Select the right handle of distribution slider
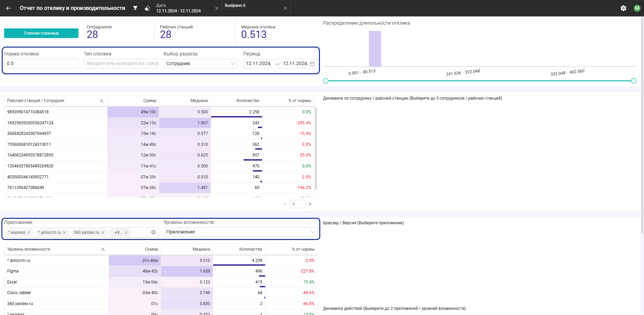644x315 pixels. tap(634, 81)
